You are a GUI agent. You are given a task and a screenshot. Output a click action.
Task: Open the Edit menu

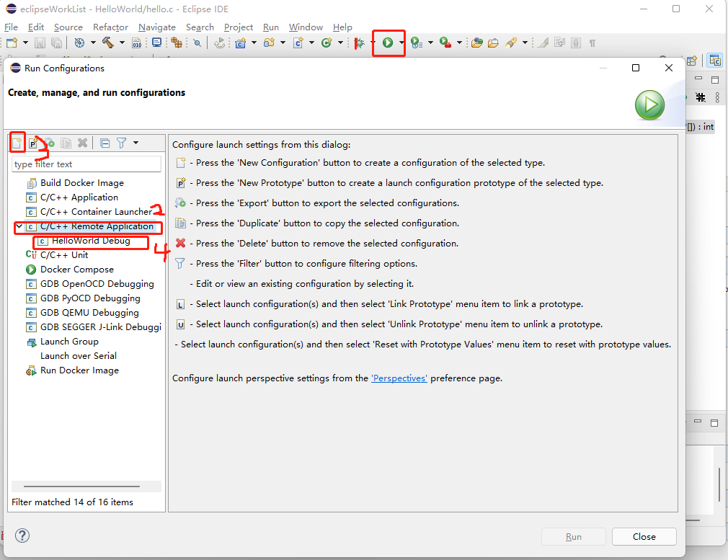36,27
